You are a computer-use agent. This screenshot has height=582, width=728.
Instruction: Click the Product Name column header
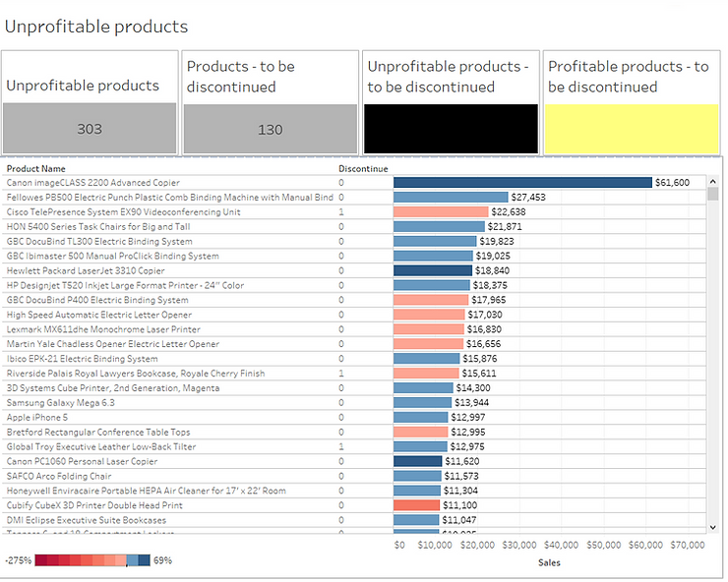click(x=35, y=169)
